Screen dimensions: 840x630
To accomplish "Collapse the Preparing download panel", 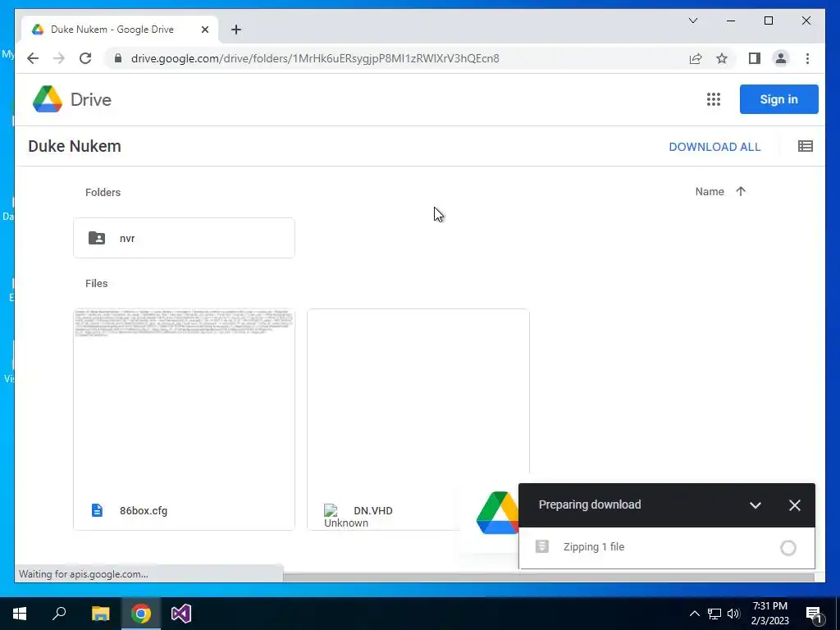I will (756, 505).
